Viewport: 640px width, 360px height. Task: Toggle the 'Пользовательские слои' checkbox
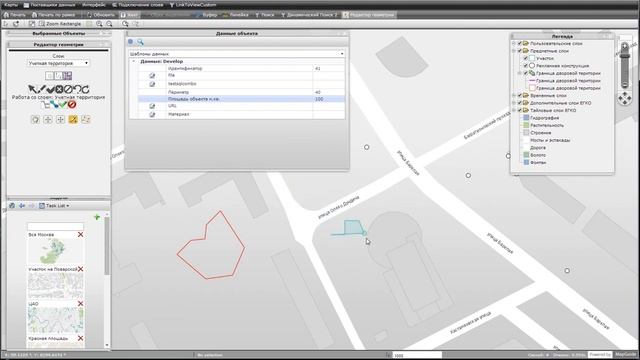(520, 43)
